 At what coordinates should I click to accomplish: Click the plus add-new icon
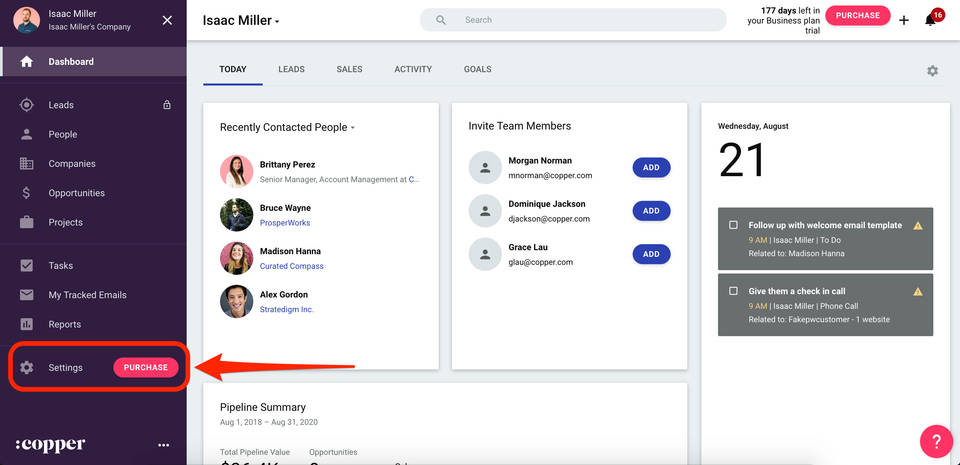tap(904, 20)
